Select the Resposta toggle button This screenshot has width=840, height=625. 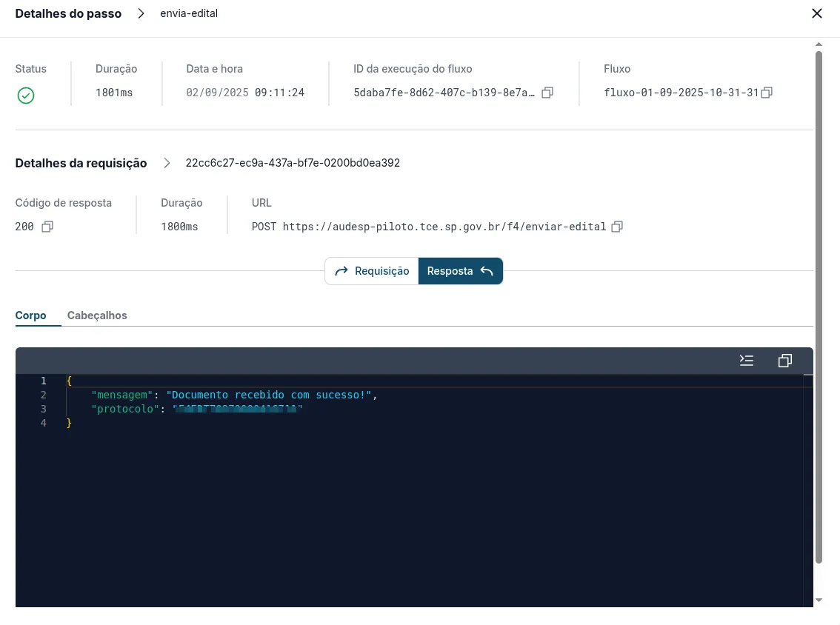(x=460, y=271)
